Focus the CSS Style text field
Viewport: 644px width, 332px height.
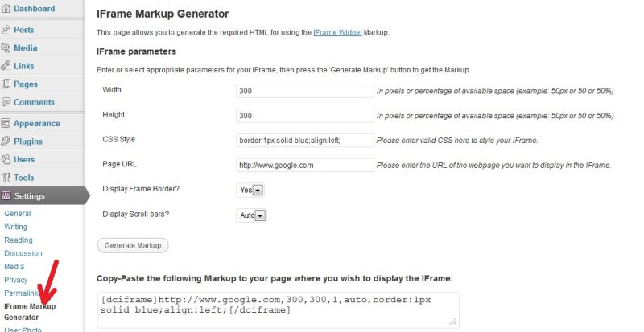click(305, 140)
